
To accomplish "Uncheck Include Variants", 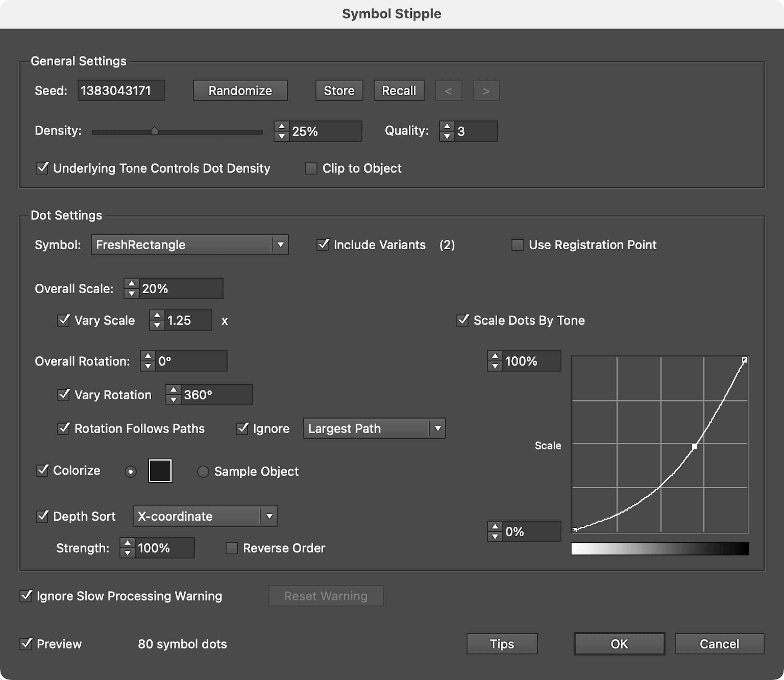I will 323,245.
